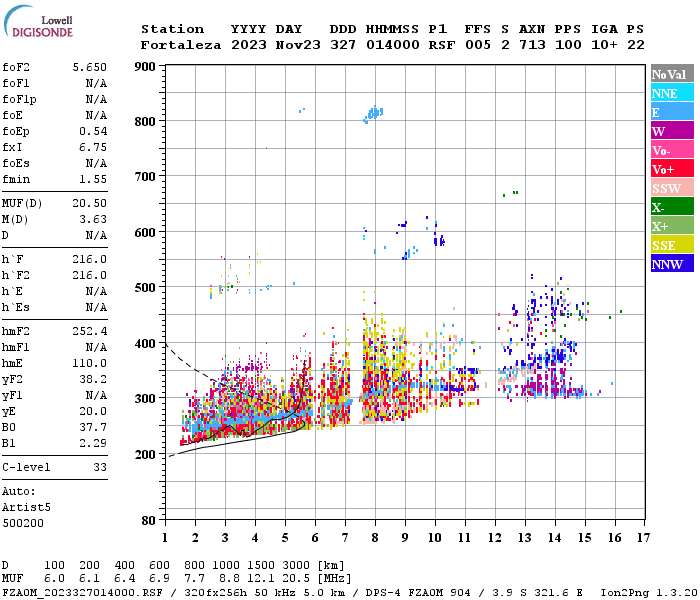The image size is (700, 600).
Task: Click the fxI value 6.75
Action: (93, 147)
